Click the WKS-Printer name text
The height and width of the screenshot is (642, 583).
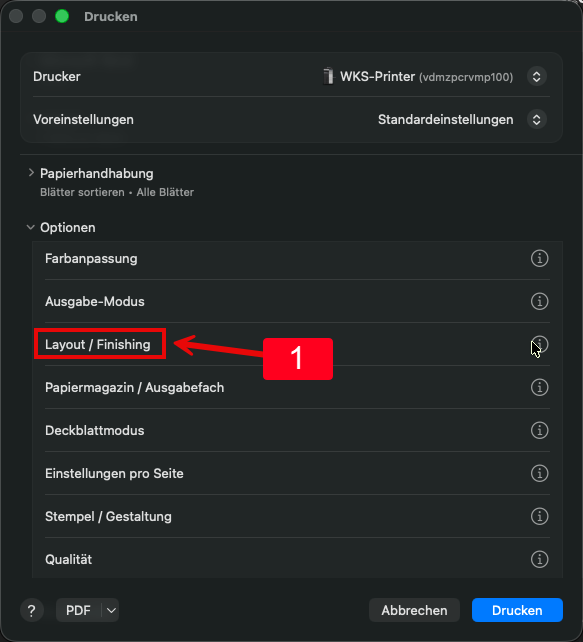click(377, 77)
